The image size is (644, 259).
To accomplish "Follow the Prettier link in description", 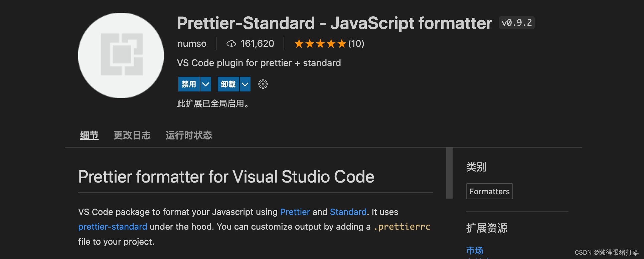I will pos(295,212).
